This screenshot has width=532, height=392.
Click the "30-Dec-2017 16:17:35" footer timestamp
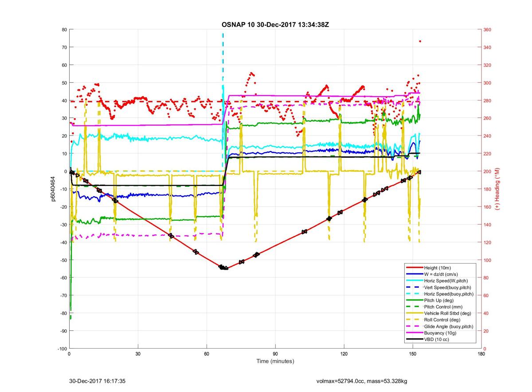pos(98,381)
